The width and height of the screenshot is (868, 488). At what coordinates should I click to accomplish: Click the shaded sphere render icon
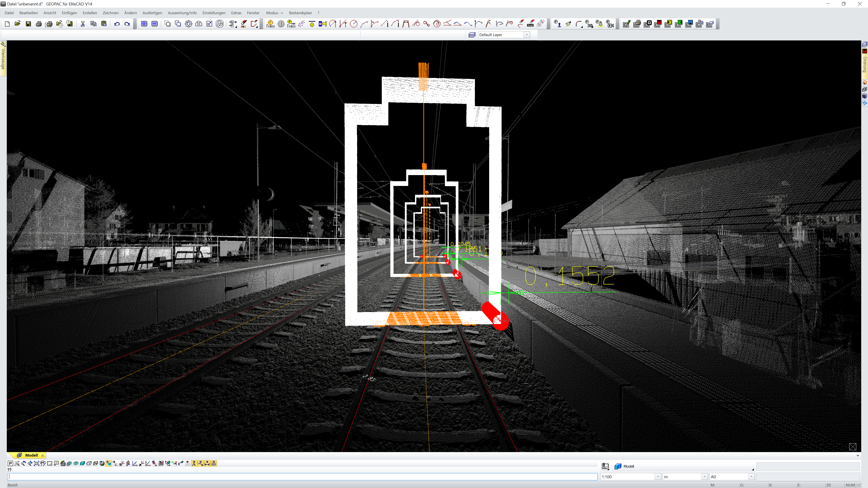point(102,464)
